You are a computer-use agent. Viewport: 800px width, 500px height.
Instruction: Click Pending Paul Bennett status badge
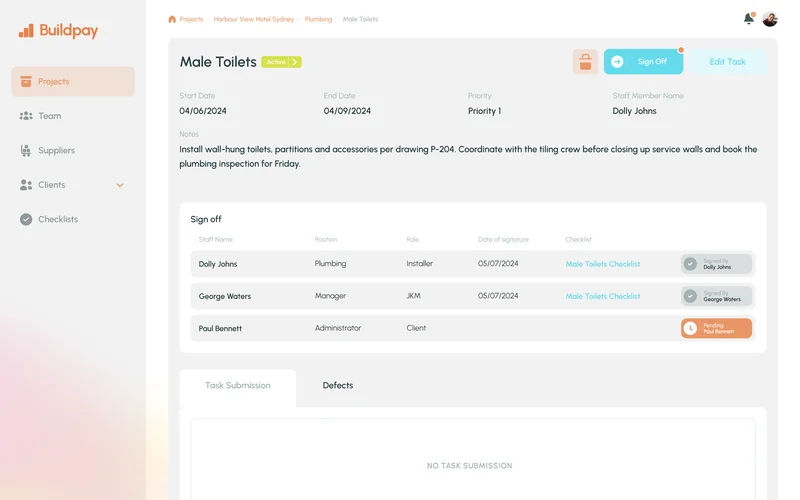pyautogui.click(x=716, y=329)
